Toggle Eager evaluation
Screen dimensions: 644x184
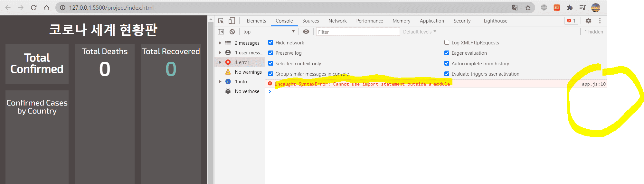(x=447, y=53)
